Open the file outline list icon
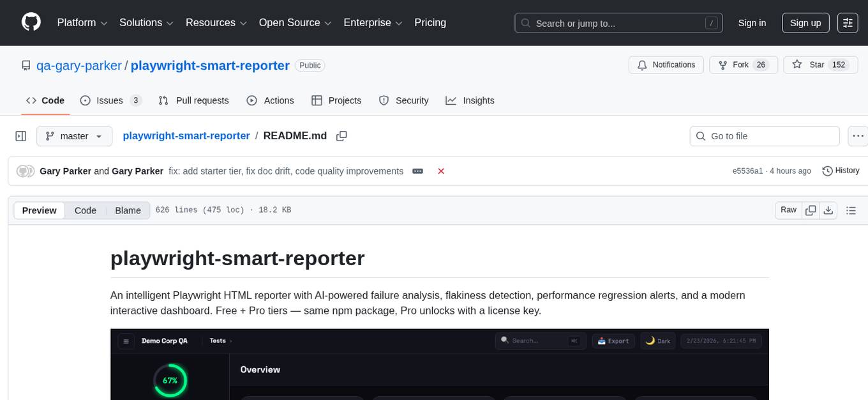 click(851, 210)
